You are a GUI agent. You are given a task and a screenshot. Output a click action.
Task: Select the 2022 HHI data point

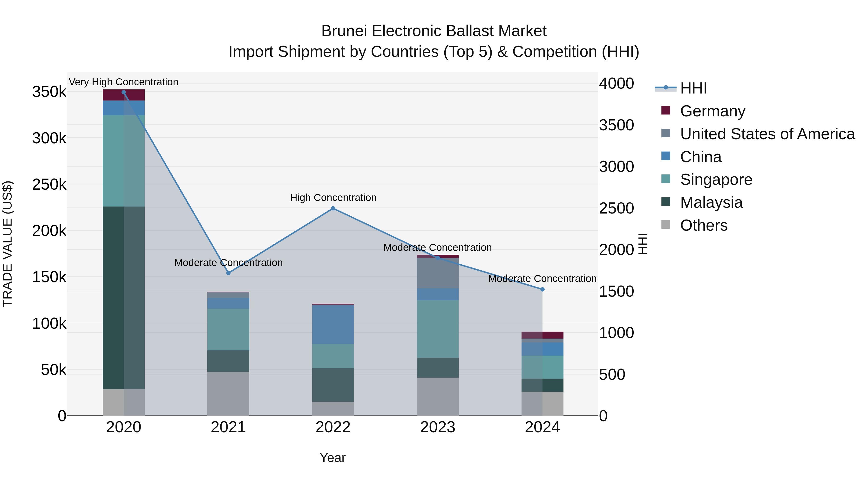tap(333, 208)
